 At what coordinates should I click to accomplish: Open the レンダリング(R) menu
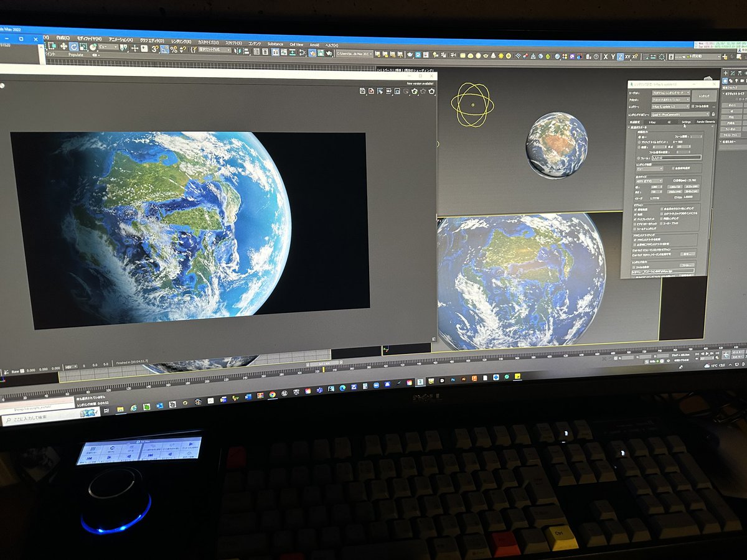coord(182,40)
